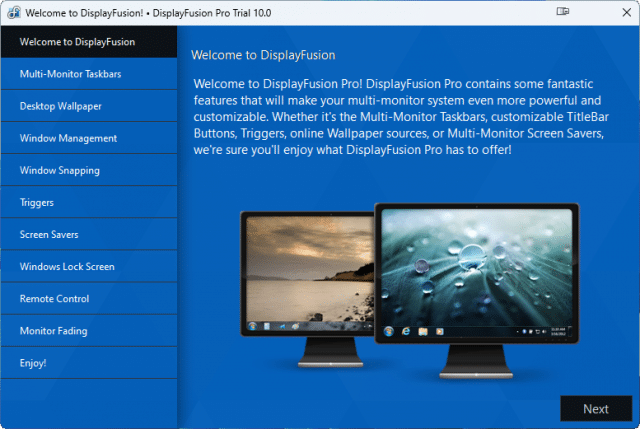Close the Welcome to DisplayFusion window

(x=627, y=12)
